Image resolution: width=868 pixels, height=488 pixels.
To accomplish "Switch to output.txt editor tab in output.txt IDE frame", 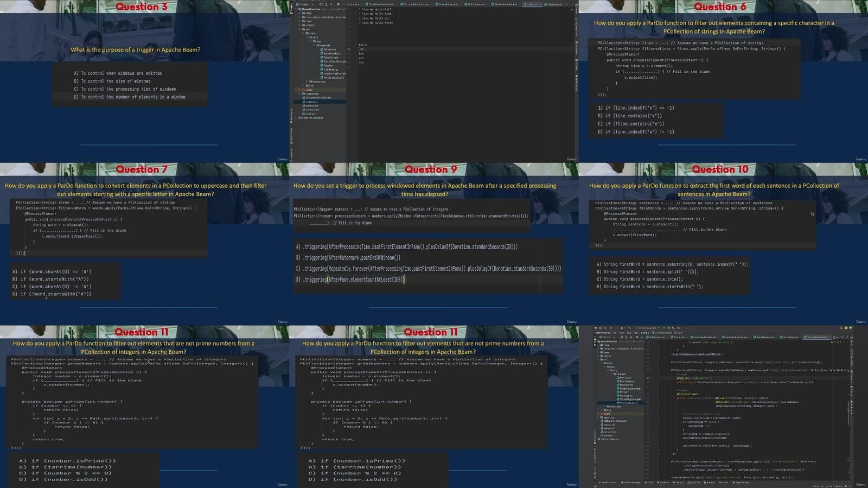I will pyautogui.click(x=532, y=4).
